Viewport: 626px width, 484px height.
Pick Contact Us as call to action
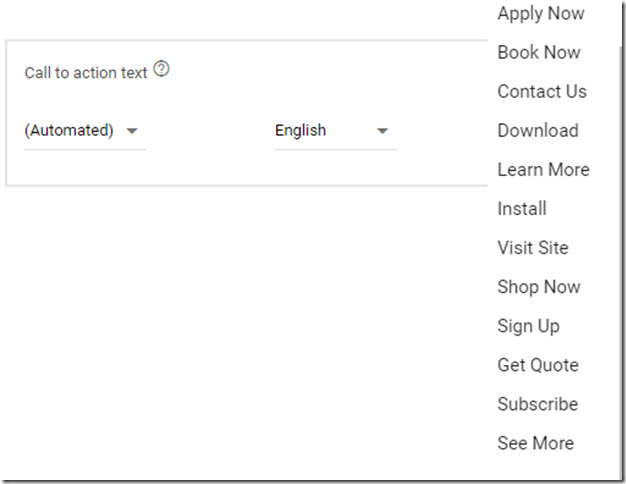pos(542,92)
